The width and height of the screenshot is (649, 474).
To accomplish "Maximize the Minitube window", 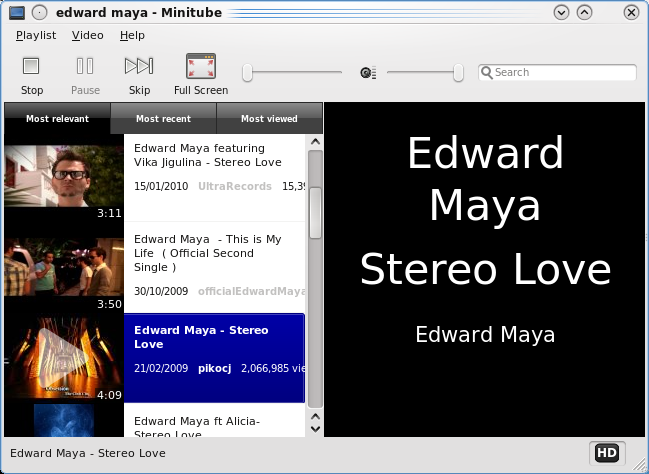I will [584, 12].
